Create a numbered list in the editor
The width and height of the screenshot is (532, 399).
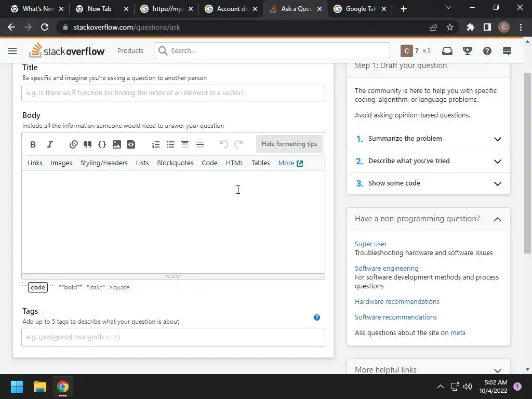point(156,144)
